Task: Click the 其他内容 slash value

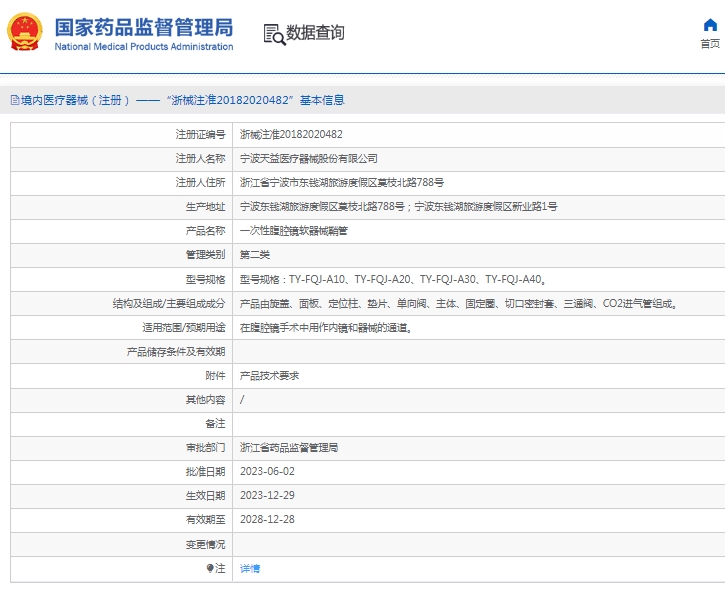Action: click(242, 399)
